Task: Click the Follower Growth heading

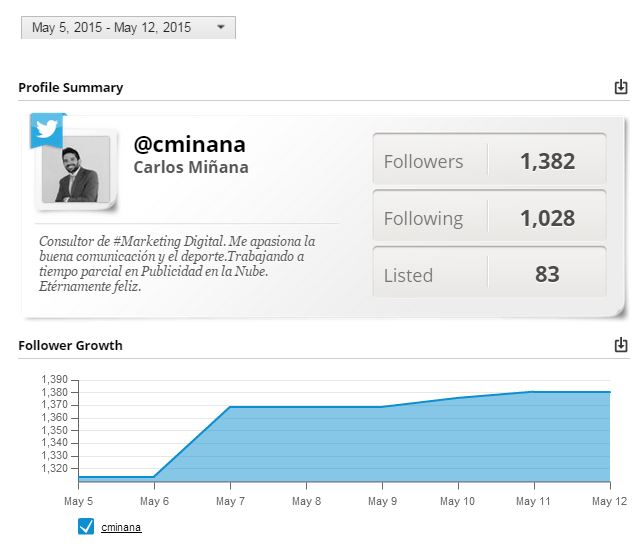Action: [70, 345]
